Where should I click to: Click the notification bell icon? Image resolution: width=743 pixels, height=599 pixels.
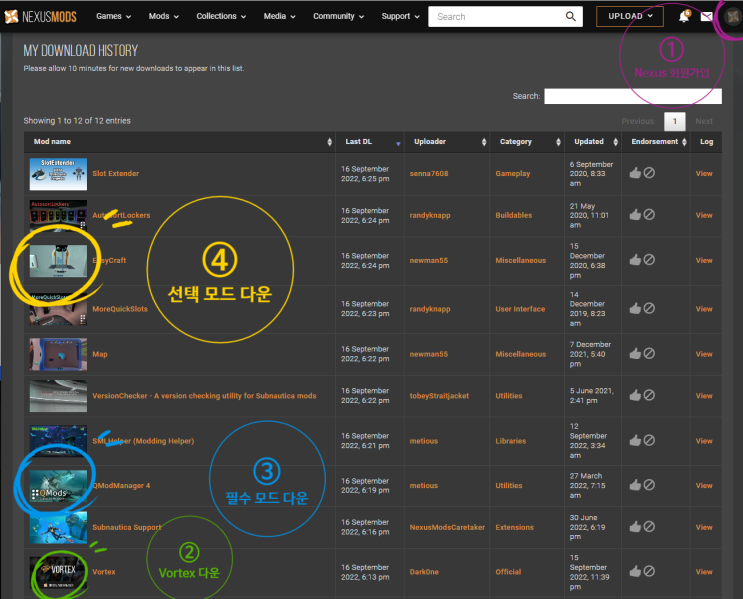[x=684, y=16]
